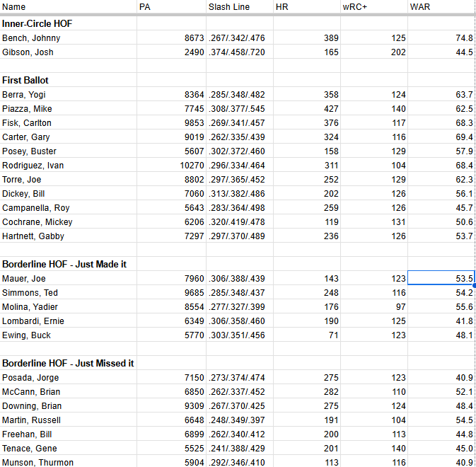Select Jorge Posada's .273/.374/.474 slash line
476x467 pixels.
(240, 377)
